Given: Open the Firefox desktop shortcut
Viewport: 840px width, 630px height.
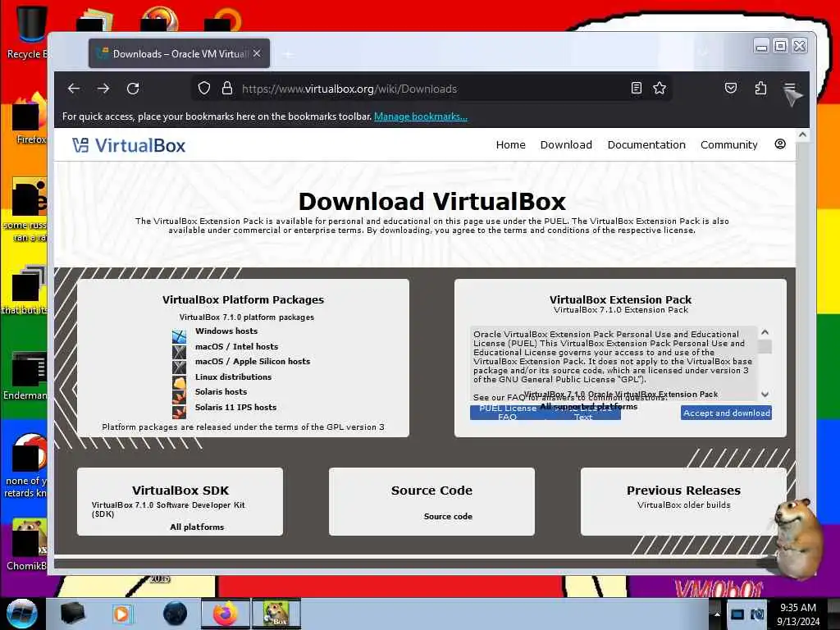Looking at the screenshot, I should coord(30,118).
